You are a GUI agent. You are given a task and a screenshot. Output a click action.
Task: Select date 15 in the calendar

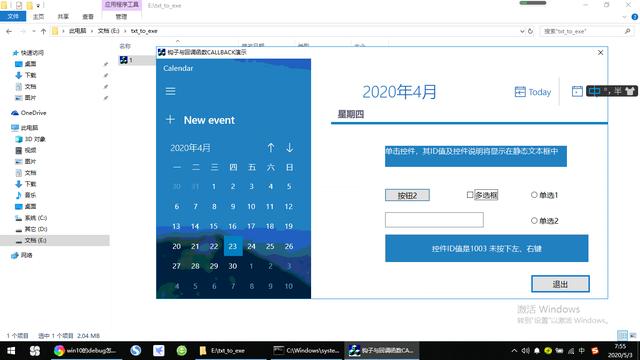(x=214, y=226)
